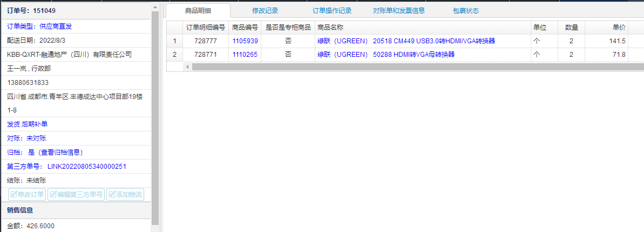Open product code 1105939 link
The height and width of the screenshot is (232, 644).
coord(245,41)
